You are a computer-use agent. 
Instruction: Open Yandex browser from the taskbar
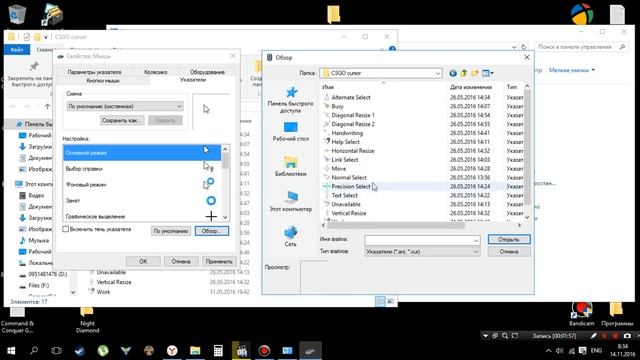[x=172, y=351]
